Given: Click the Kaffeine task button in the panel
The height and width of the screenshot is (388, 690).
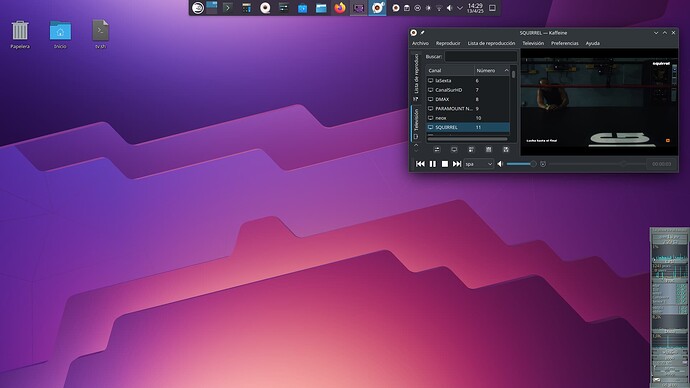Looking at the screenshot, I should coord(378,8).
